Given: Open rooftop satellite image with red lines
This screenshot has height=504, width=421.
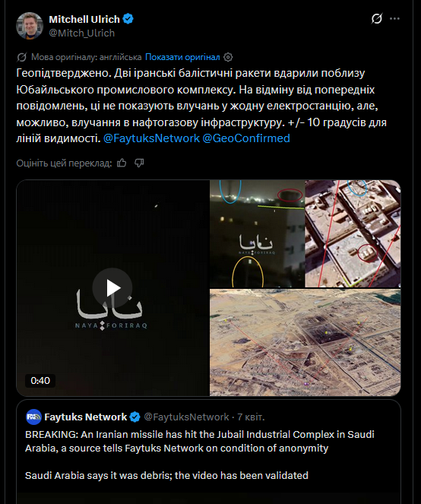Looking at the screenshot, I should click(x=353, y=233).
